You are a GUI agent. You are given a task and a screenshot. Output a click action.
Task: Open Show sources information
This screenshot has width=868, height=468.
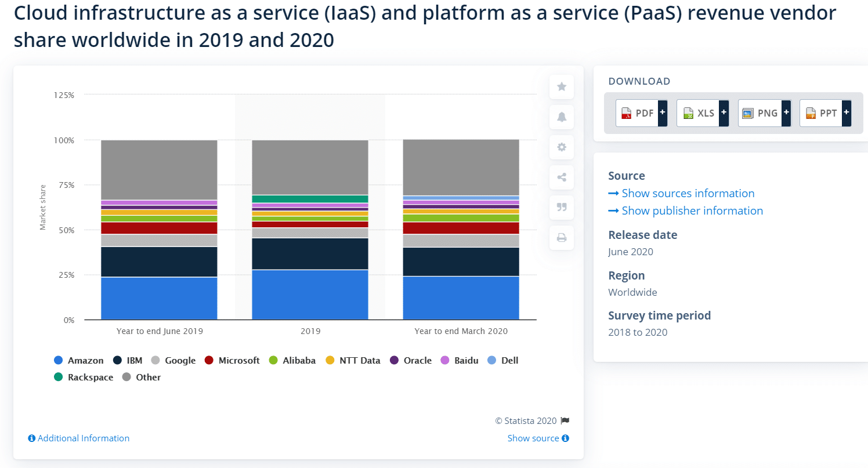pyautogui.click(x=688, y=193)
